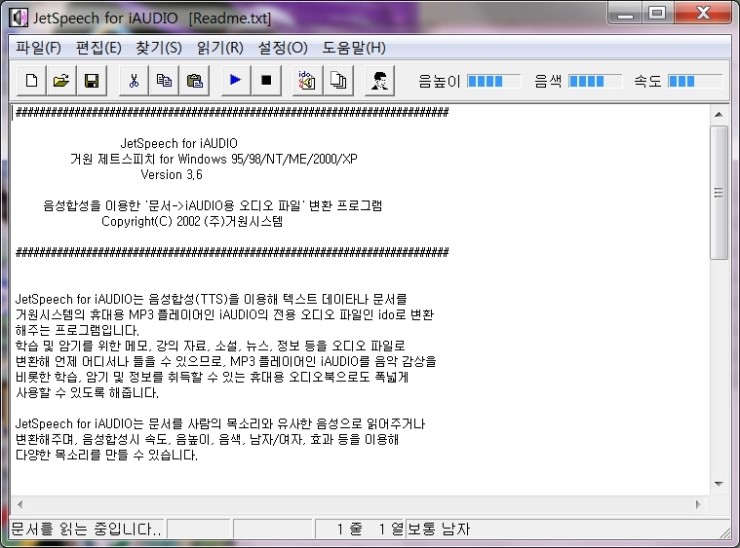Click the vertical scrollbar up arrow

[719, 115]
